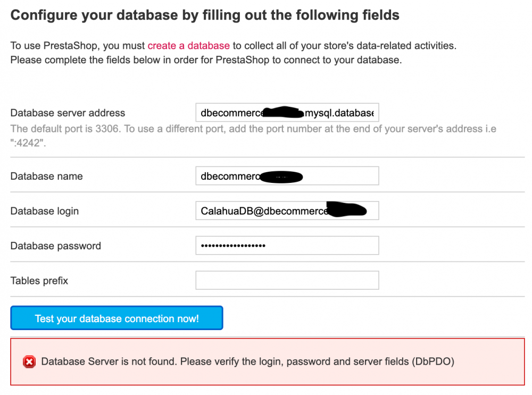532x395 pixels.
Task: Focus the Database server address input
Action: coord(287,113)
